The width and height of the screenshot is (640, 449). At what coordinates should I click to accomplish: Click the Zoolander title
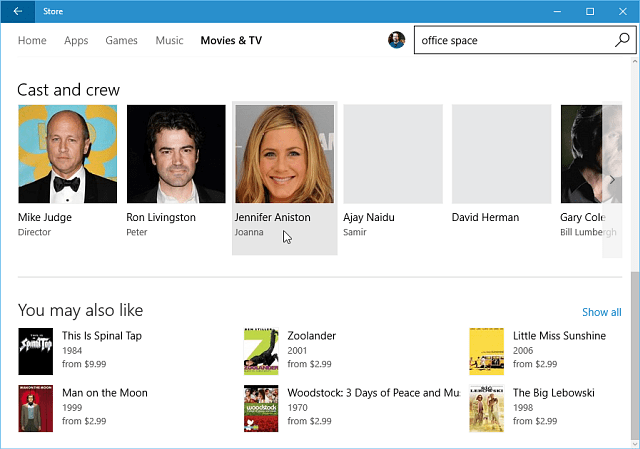pos(311,336)
